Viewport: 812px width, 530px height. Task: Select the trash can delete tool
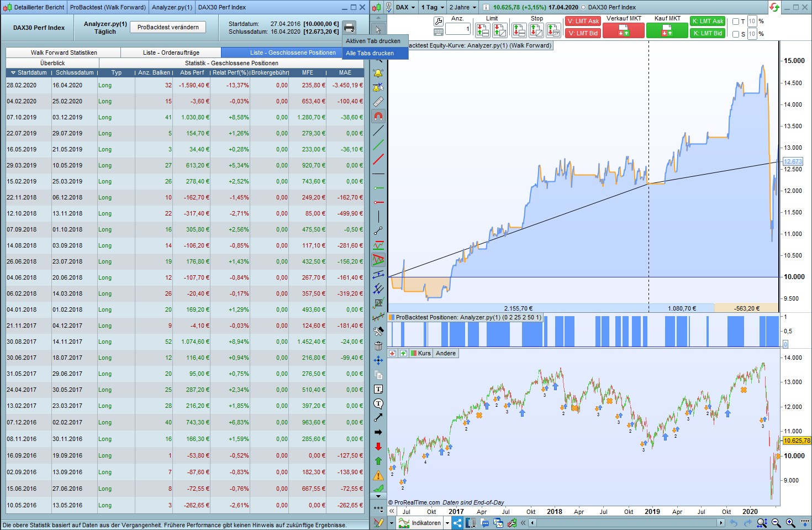[378, 346]
